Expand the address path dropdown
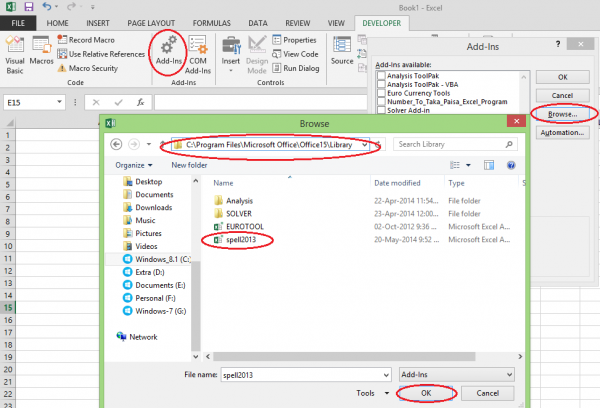Viewport: 600px width, 408px height. 365,145
